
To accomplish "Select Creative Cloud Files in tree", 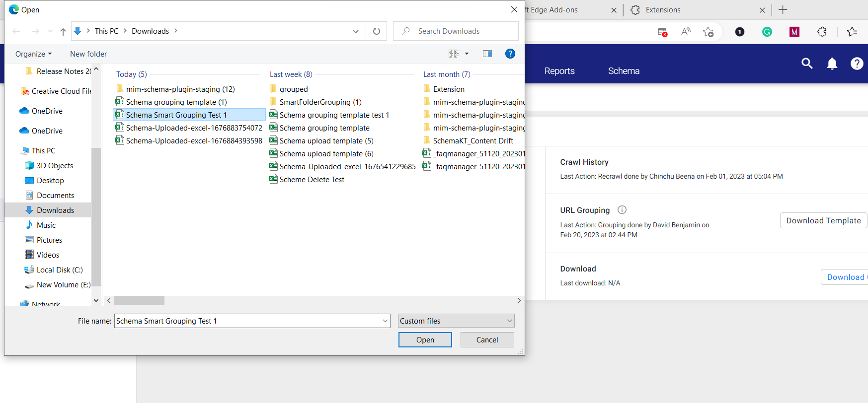I will point(56,91).
